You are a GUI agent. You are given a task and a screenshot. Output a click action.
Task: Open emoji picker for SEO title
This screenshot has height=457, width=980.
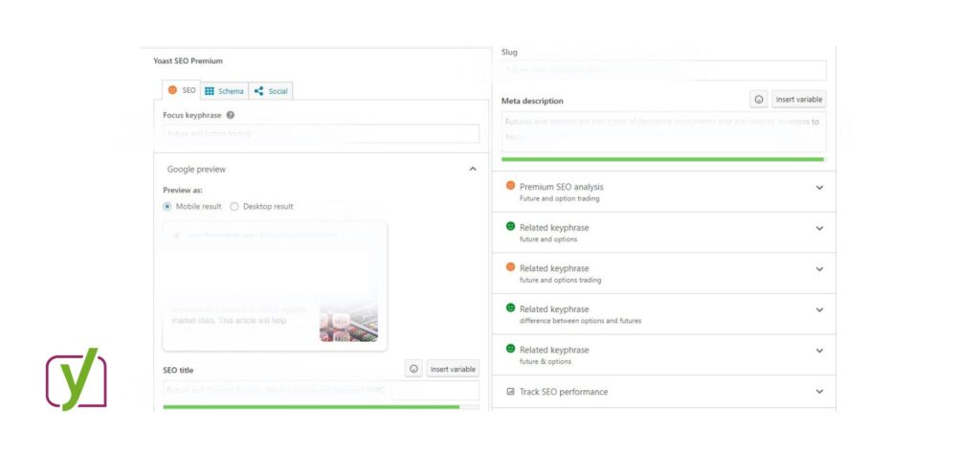click(413, 369)
